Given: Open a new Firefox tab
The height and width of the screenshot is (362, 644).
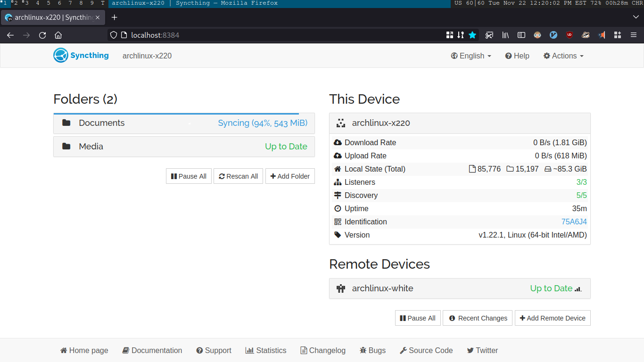Looking at the screenshot, I should point(114,17).
